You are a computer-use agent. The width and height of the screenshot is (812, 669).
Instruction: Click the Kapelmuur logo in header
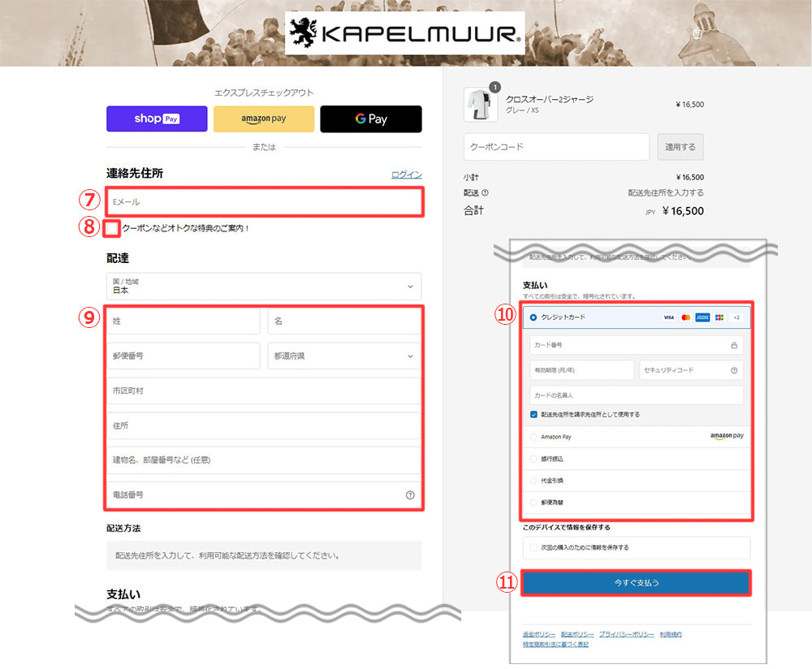pos(404,33)
